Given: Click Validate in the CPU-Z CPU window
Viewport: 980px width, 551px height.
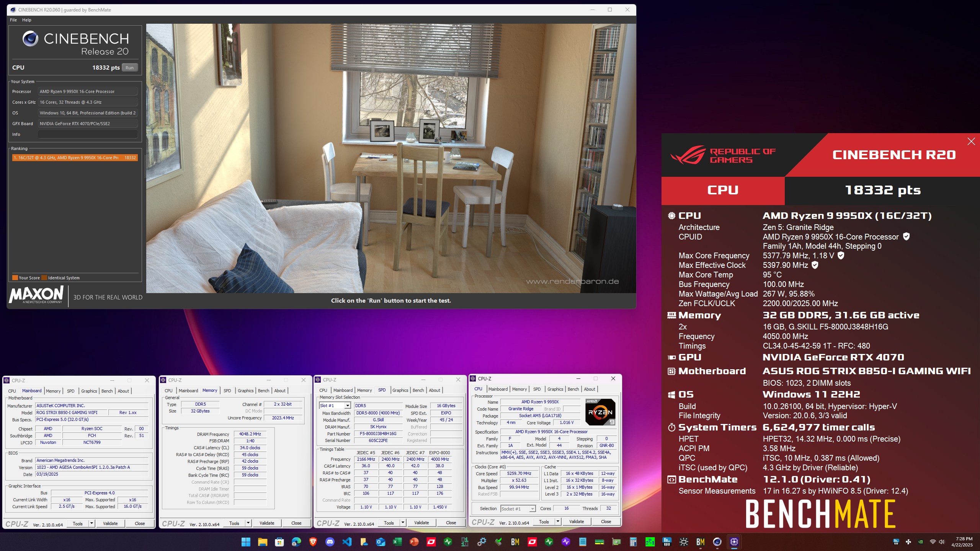Looking at the screenshot, I should tap(577, 522).
